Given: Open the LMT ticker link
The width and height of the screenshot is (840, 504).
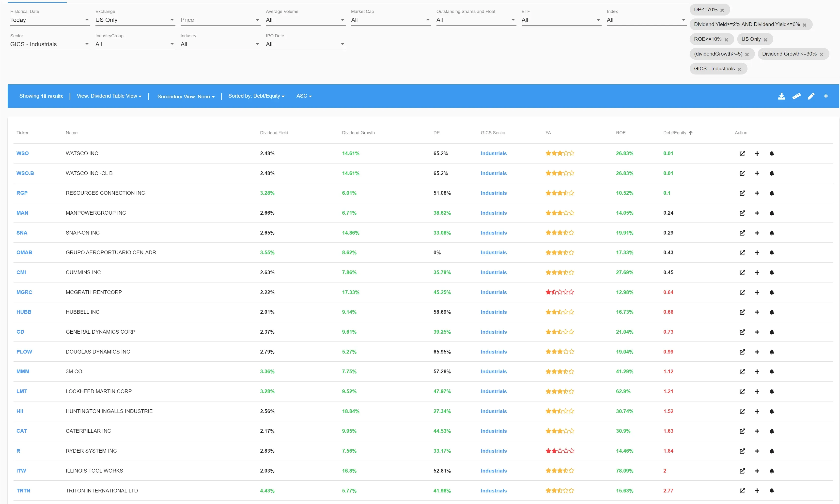Looking at the screenshot, I should [22, 391].
